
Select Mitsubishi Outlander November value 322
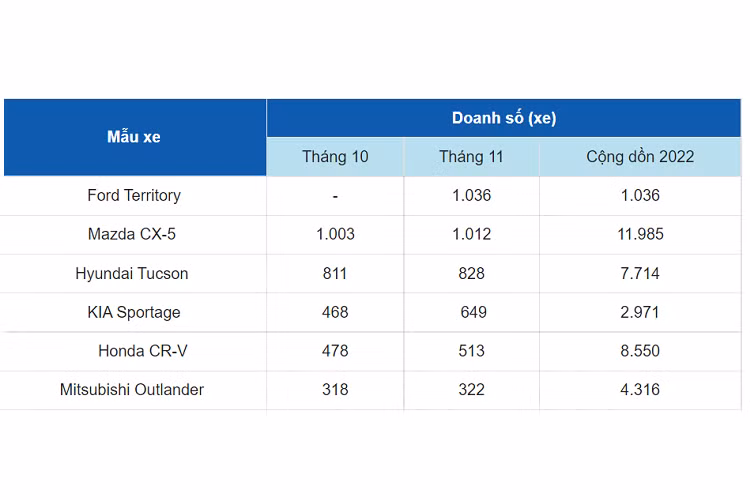click(471, 389)
